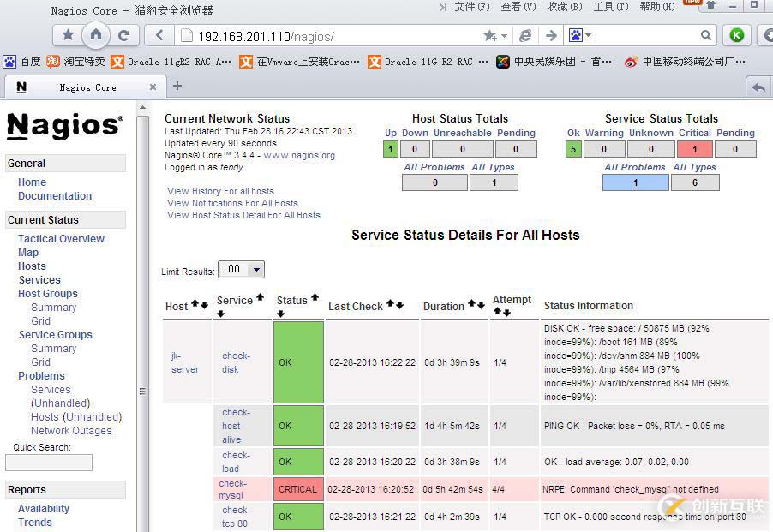This screenshot has height=532, width=773.
Task: Click the red Critical count box
Action: 695,149
